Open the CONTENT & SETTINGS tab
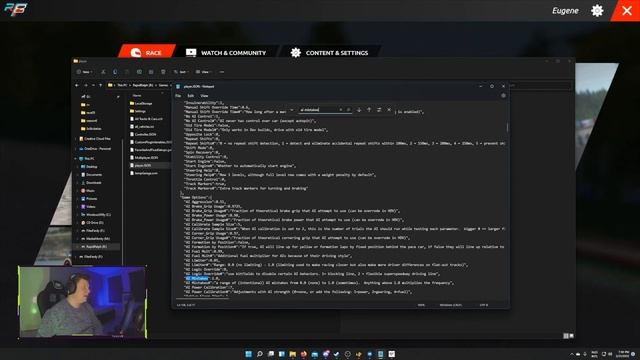 329,53
